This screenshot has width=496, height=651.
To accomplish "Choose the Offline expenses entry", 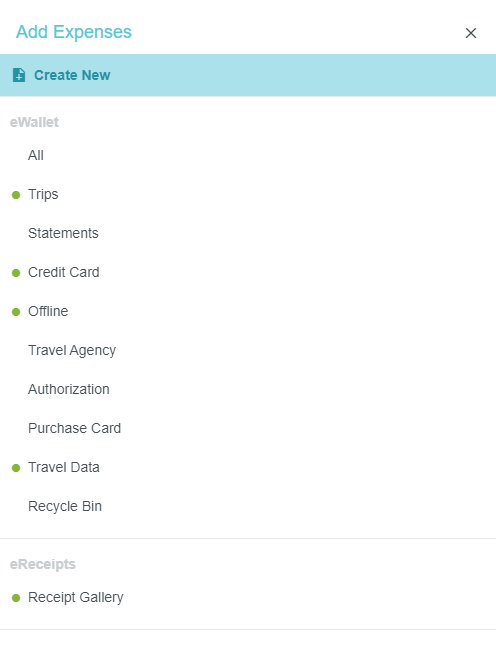I will (48, 311).
